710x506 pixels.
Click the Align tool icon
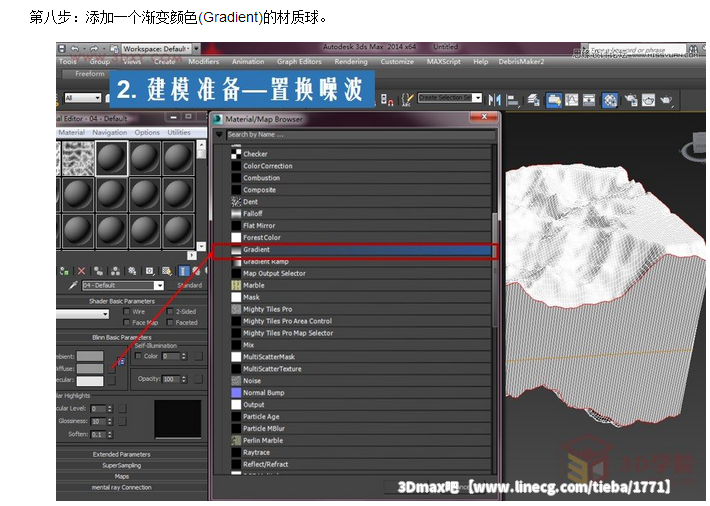click(513, 99)
